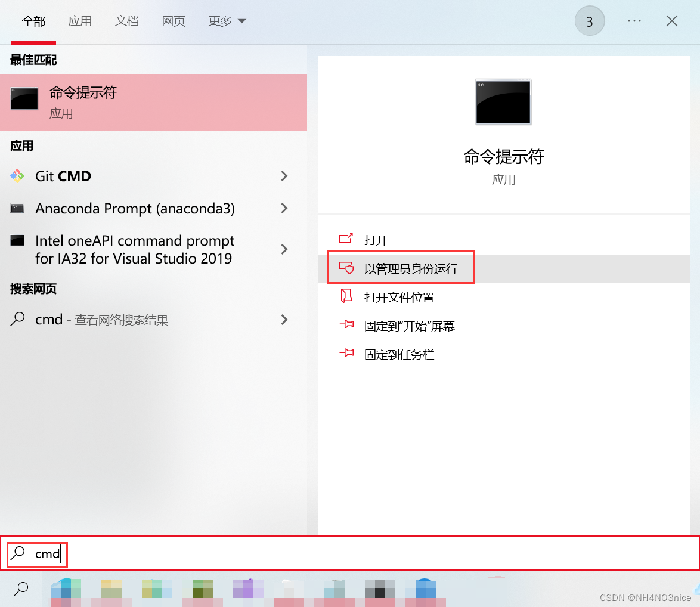Click the Git CMD colorful icon
700x607 pixels.
click(x=17, y=176)
